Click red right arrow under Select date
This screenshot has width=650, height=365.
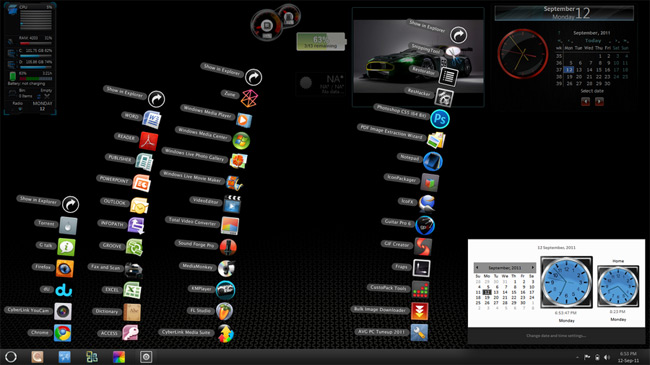pos(599,102)
